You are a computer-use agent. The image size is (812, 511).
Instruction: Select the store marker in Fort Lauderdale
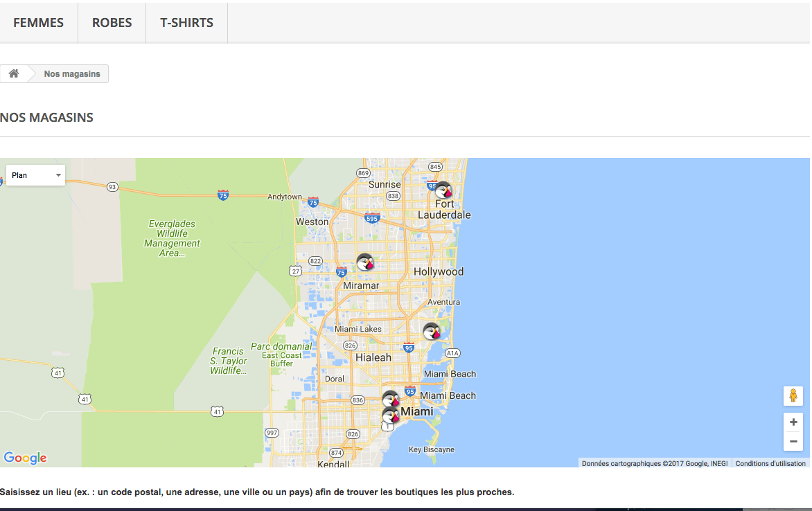(443, 190)
